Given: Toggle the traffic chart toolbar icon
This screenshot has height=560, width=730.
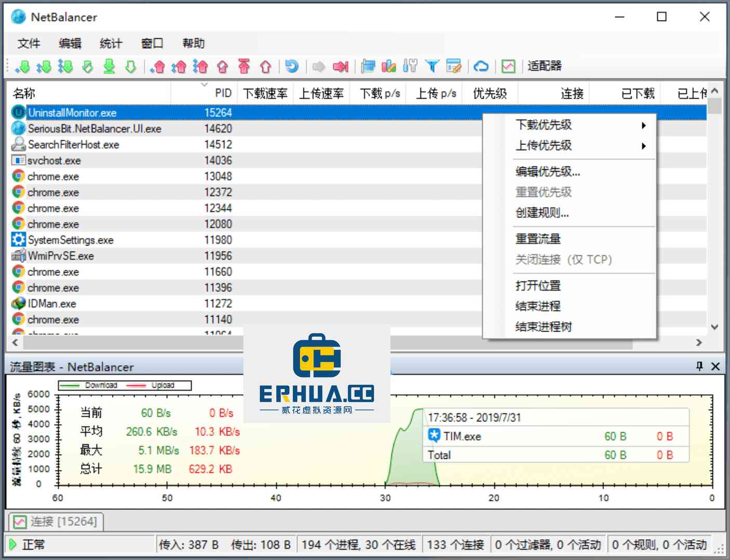Looking at the screenshot, I should pyautogui.click(x=508, y=66).
